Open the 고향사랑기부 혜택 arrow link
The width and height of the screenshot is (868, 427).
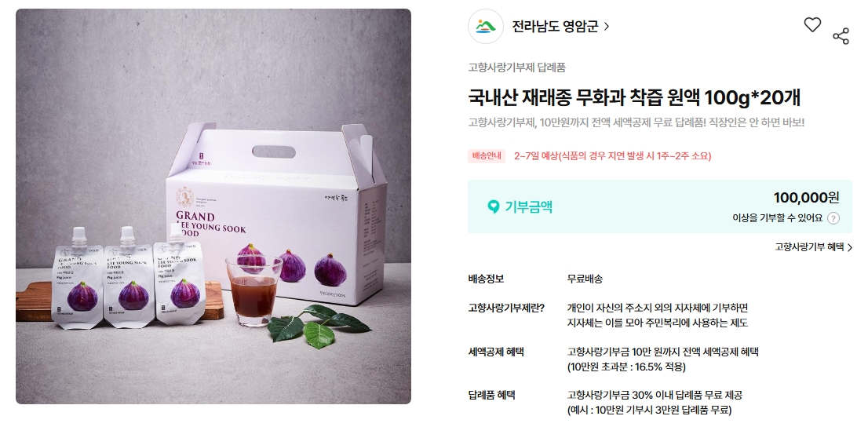tap(813, 247)
